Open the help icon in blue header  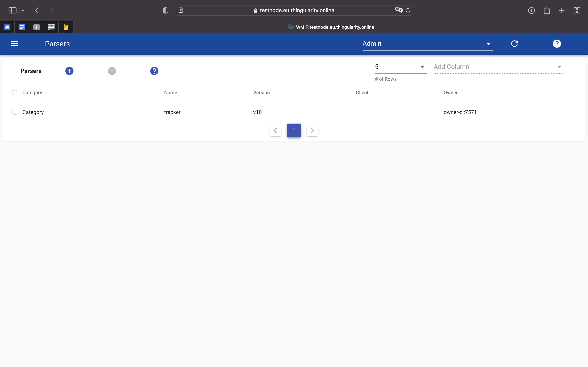coord(557,44)
